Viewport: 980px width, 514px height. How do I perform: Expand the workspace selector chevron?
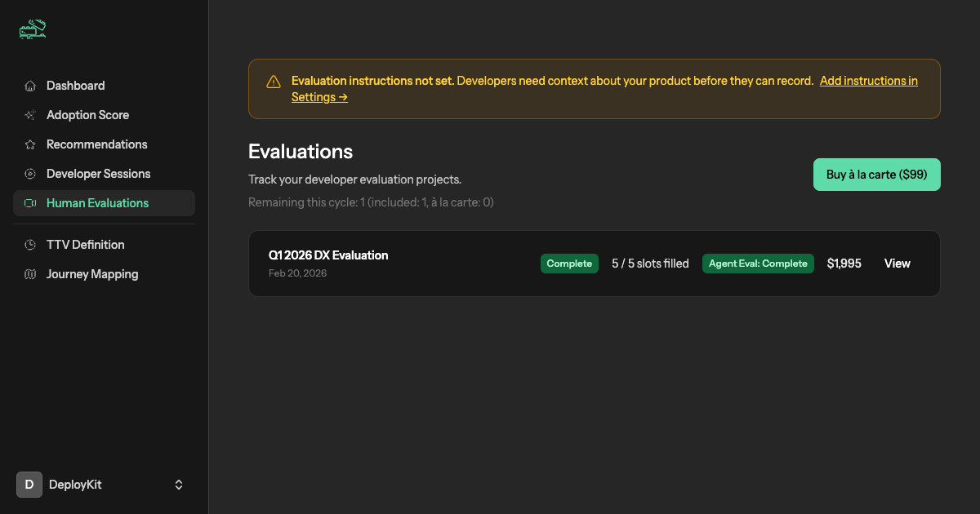179,484
